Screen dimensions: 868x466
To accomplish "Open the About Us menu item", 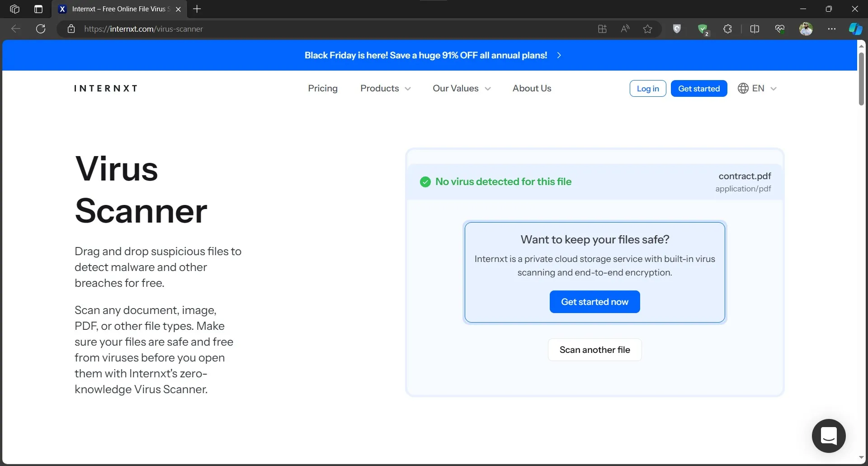I will (531, 88).
